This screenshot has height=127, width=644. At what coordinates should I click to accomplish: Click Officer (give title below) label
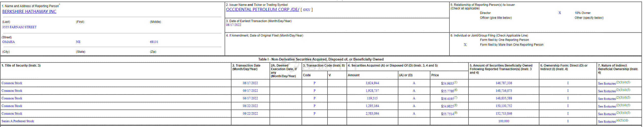click(x=496, y=18)
